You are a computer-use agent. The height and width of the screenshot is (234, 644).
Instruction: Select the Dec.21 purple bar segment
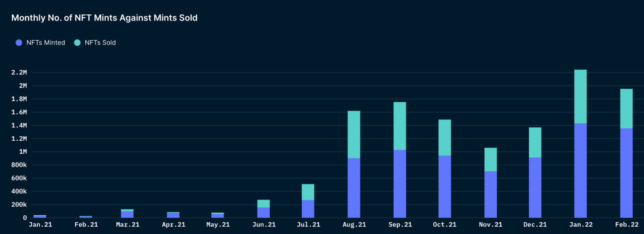[535, 187]
